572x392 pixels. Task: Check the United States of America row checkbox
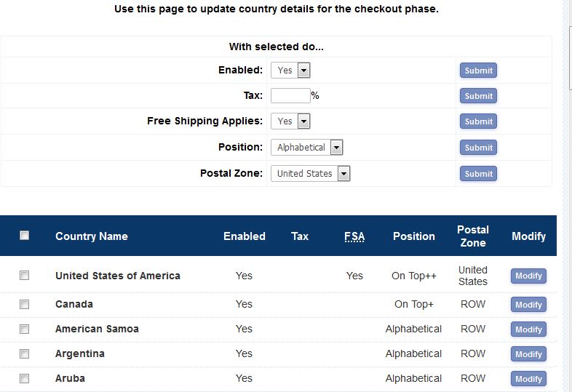(x=24, y=276)
